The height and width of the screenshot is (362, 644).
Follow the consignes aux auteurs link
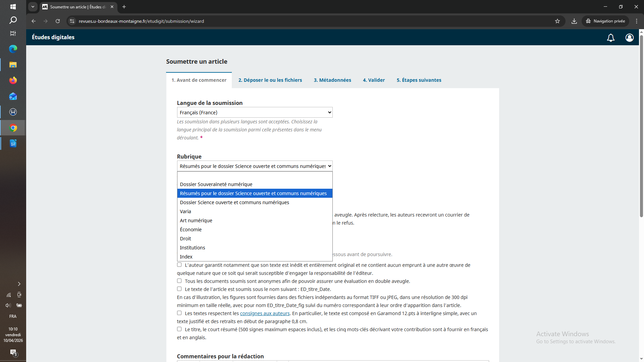pos(265,313)
